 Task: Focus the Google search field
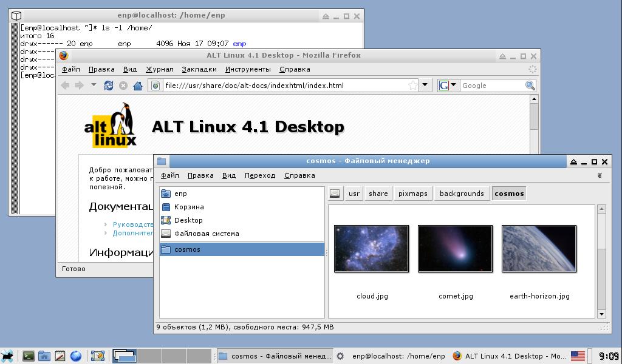pos(492,86)
